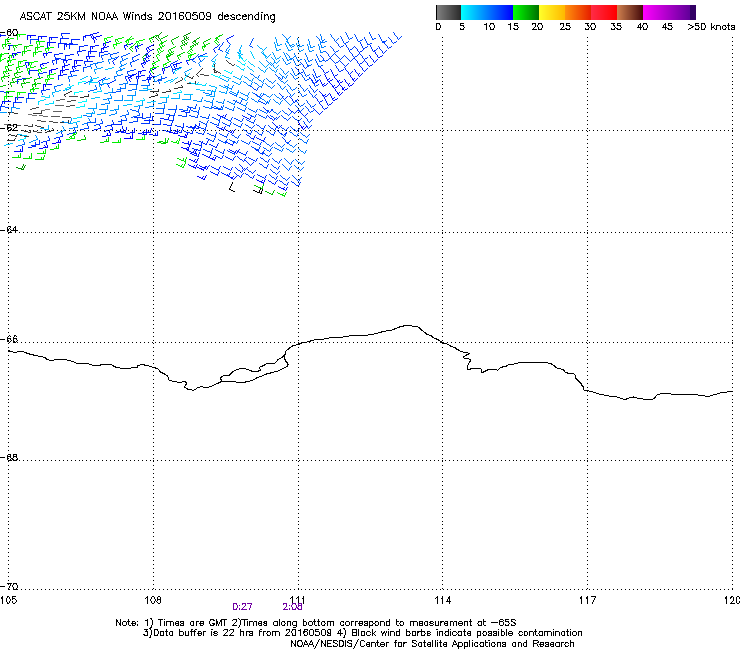Click the title 'ASCAT 25KM NOAA Winds 20160509 descending'
Image resolution: width=740 pixels, height=650 pixels.
pyautogui.click(x=147, y=17)
